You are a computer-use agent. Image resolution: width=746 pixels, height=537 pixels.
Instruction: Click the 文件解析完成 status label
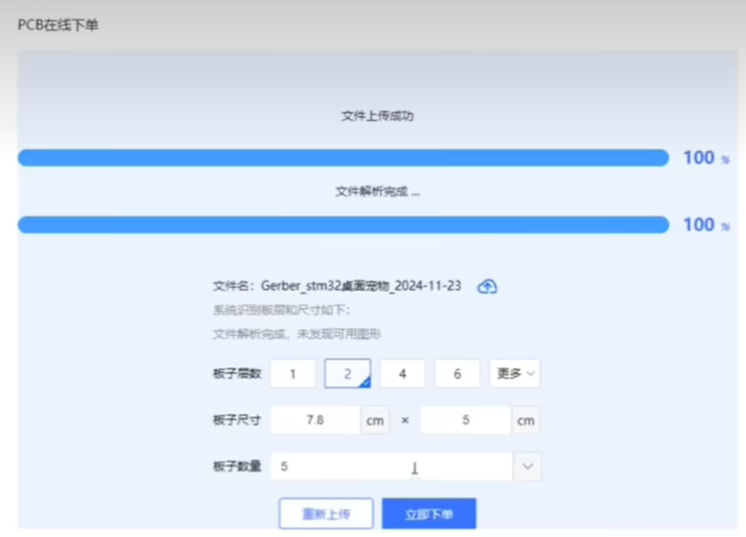click(x=377, y=191)
